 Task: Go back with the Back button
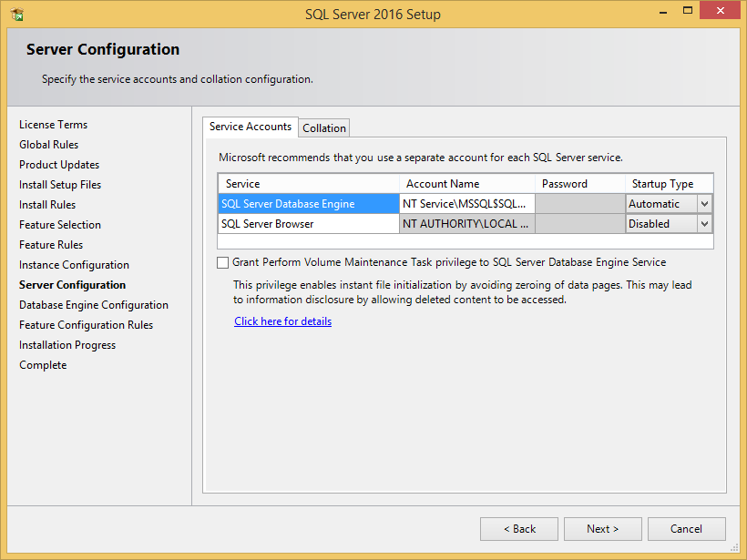click(x=519, y=529)
